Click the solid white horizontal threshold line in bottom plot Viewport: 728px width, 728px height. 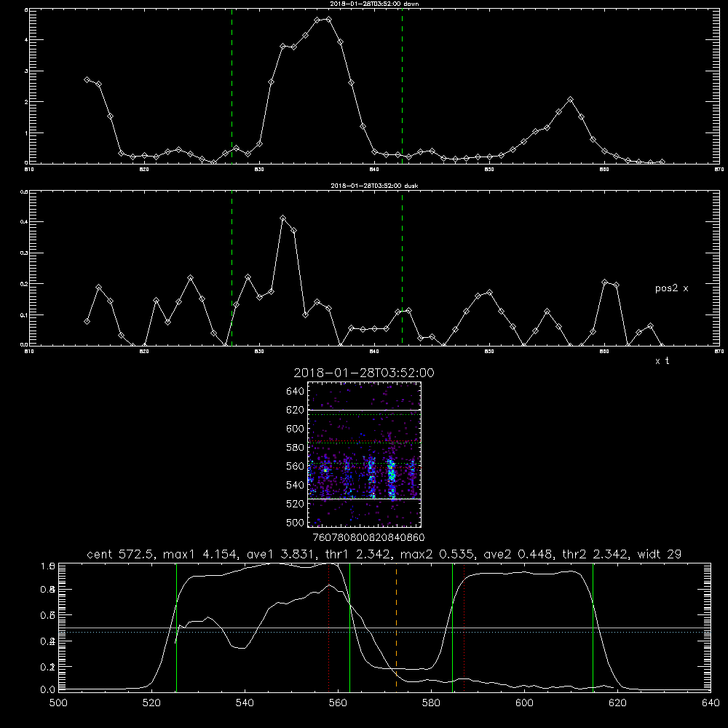point(384,628)
